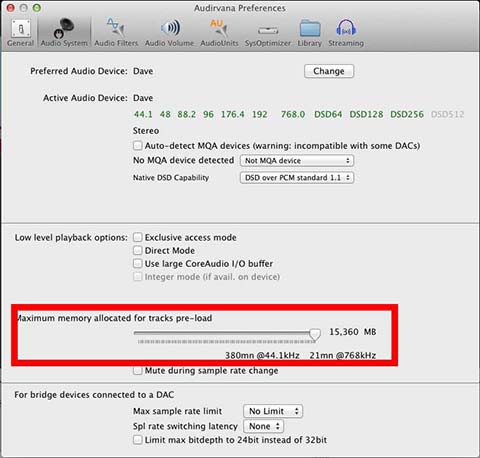The height and width of the screenshot is (458, 480).
Task: Check Limit max bitdepth to 24bit
Action: pyautogui.click(x=138, y=440)
